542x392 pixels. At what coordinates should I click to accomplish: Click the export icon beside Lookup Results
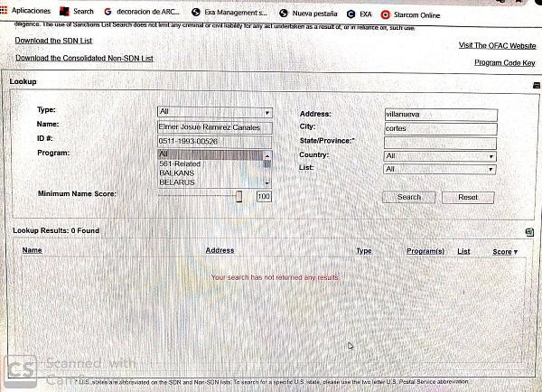(x=528, y=232)
